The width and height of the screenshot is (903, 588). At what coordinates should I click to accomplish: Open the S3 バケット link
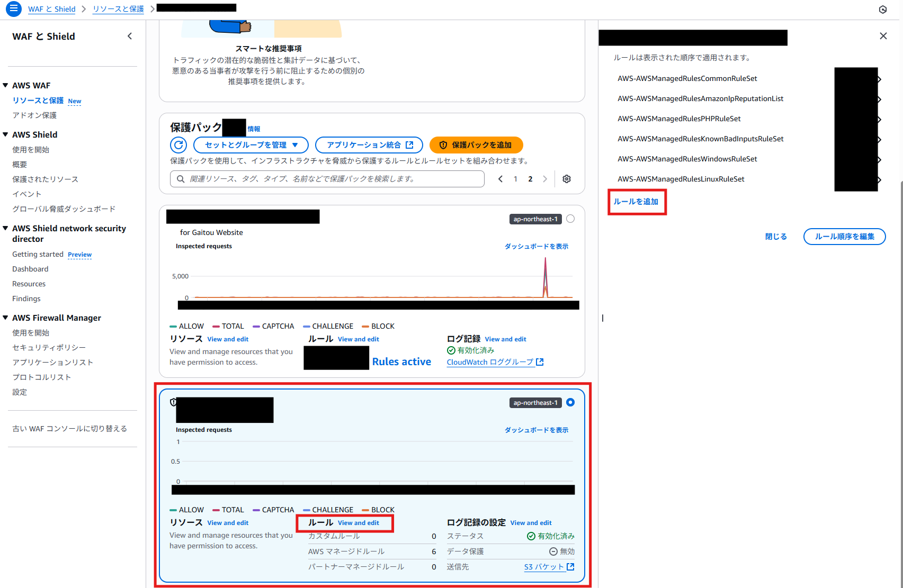pyautogui.click(x=549, y=567)
